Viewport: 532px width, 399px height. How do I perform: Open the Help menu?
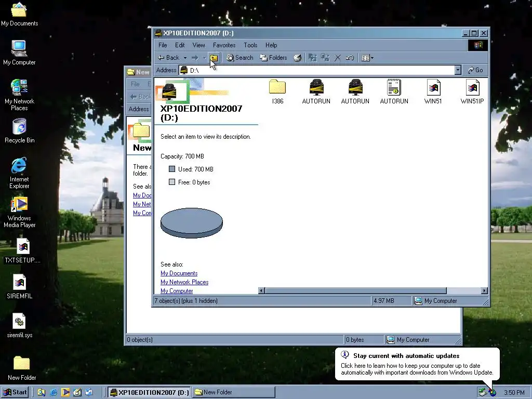[271, 45]
